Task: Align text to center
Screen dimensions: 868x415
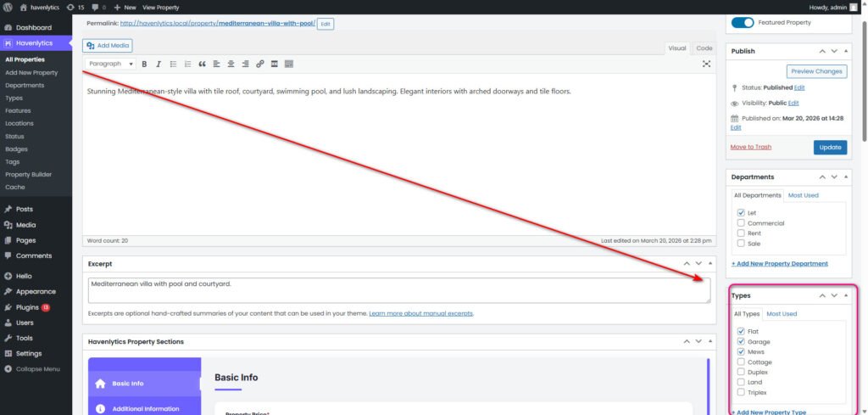Action: click(x=231, y=64)
